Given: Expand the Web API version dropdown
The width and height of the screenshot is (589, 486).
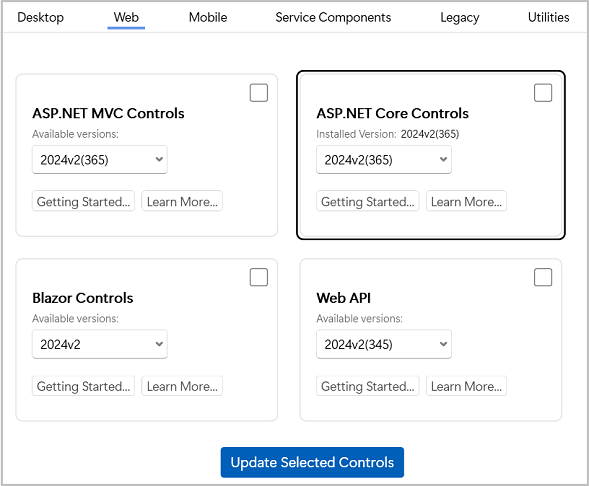Looking at the screenshot, I should 384,344.
